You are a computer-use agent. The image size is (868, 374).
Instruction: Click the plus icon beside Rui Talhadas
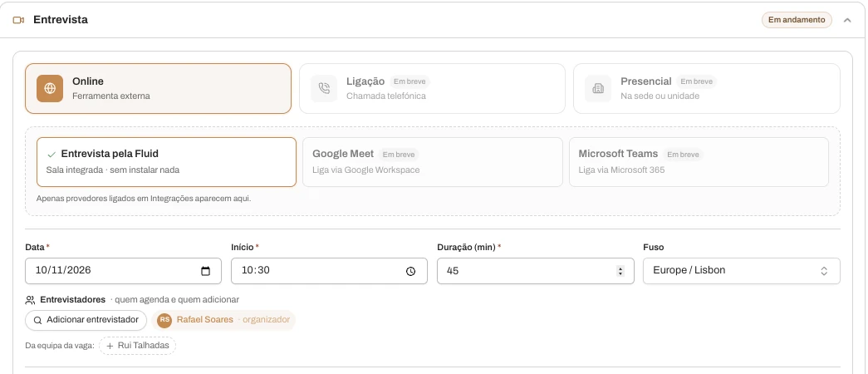pyautogui.click(x=110, y=346)
